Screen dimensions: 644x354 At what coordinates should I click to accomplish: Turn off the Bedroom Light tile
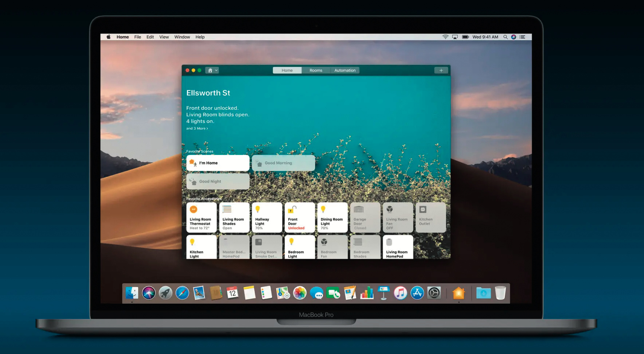300,247
